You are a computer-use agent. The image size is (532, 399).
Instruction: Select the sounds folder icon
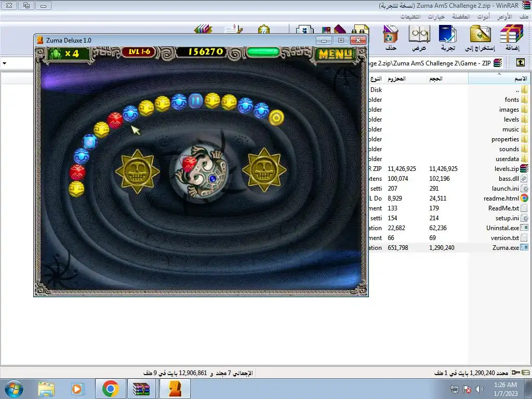coord(525,149)
